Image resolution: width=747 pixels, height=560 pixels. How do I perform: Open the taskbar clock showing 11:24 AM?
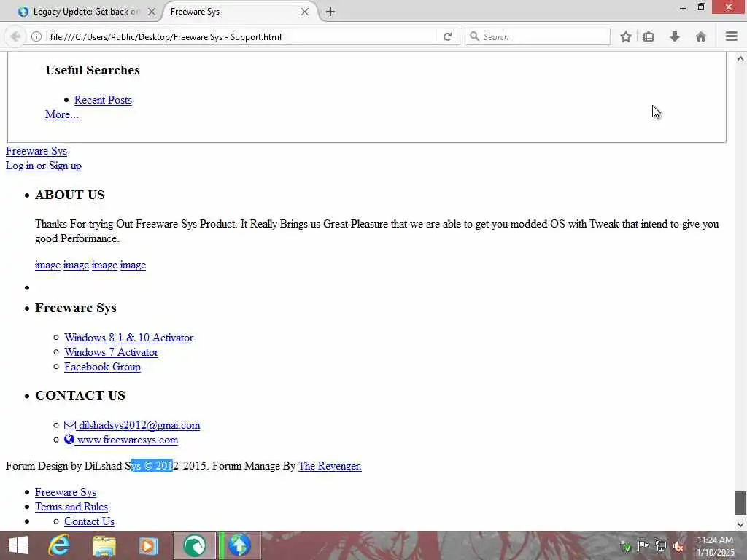[x=716, y=546]
